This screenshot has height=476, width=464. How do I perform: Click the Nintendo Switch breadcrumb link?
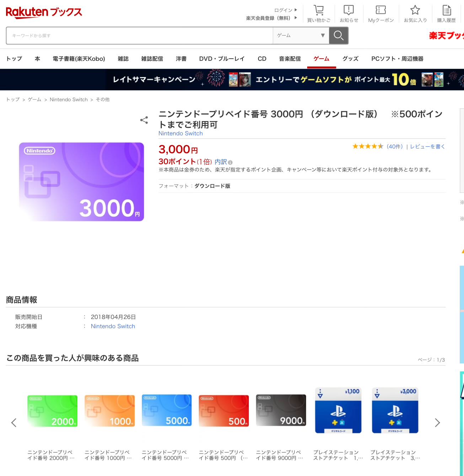pyautogui.click(x=69, y=99)
